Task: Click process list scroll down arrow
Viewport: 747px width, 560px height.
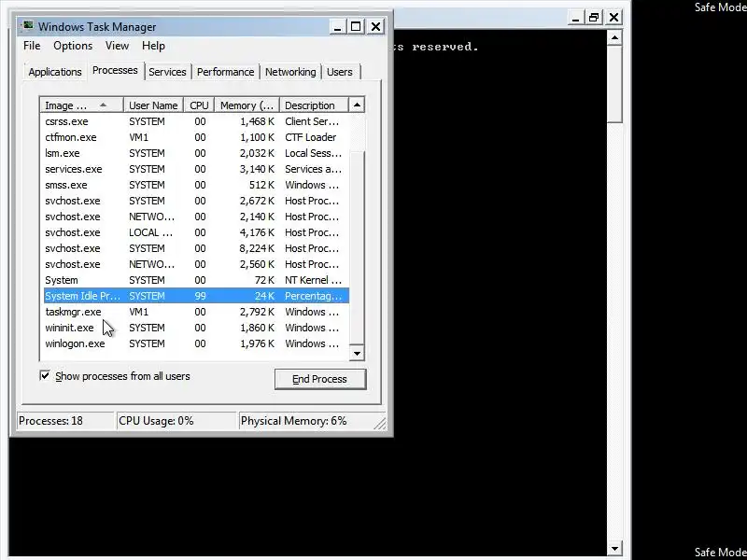Action: [357, 354]
